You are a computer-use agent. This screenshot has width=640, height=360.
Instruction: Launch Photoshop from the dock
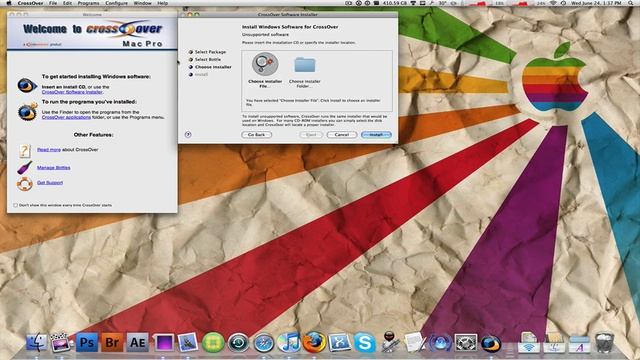(87, 342)
